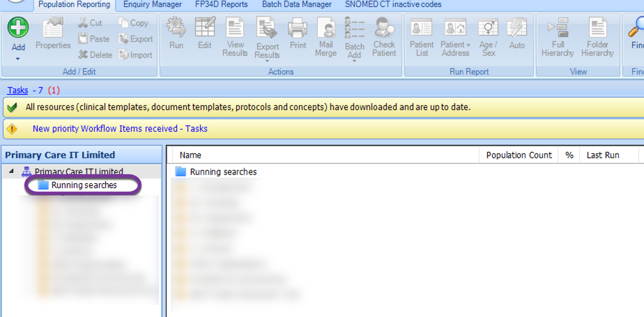Open the Add button dropdown arrow
The height and width of the screenshot is (317, 644).
click(18, 59)
